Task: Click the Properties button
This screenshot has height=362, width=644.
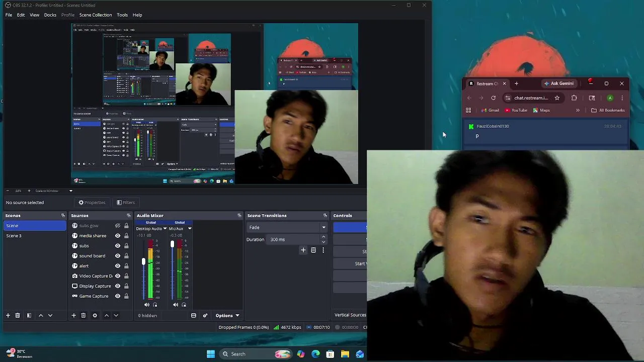Action: (x=92, y=203)
